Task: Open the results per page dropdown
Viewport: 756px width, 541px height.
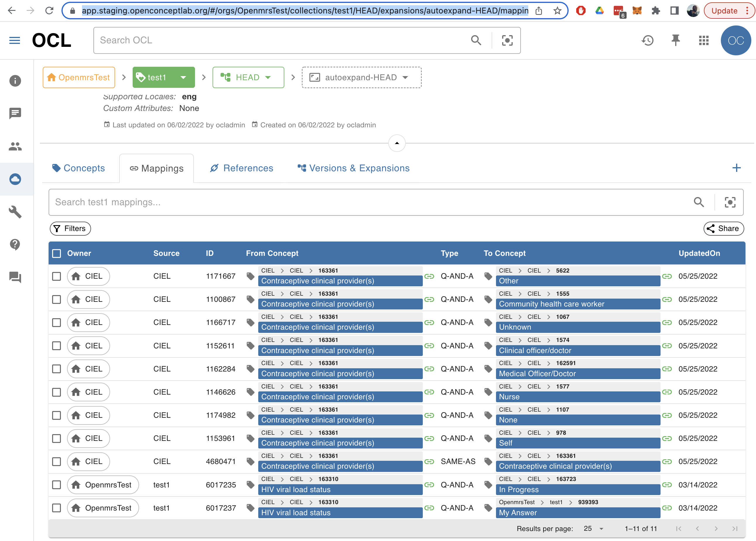Action: 593,529
